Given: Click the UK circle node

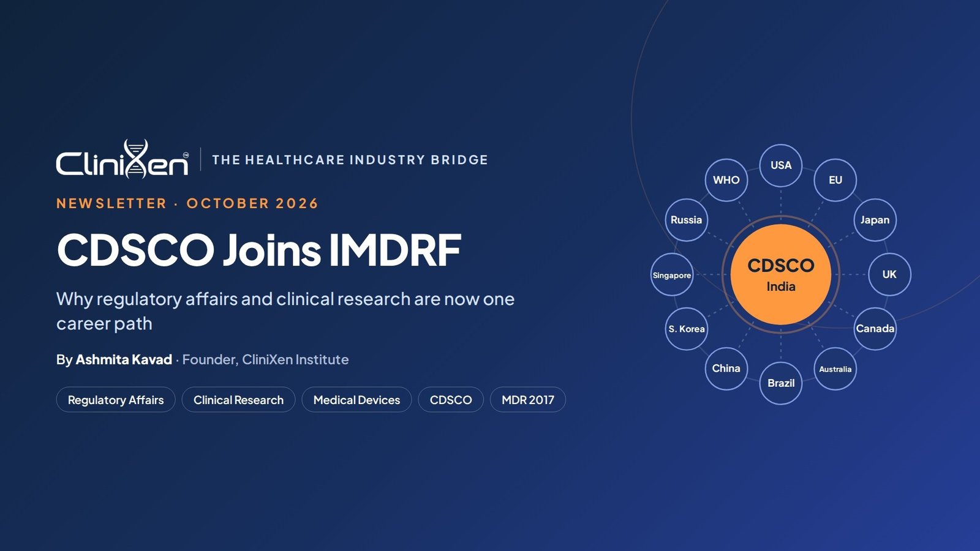Looking at the screenshot, I should (889, 274).
